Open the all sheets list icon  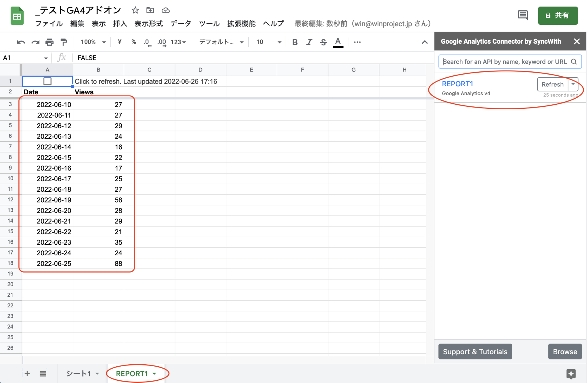point(43,374)
